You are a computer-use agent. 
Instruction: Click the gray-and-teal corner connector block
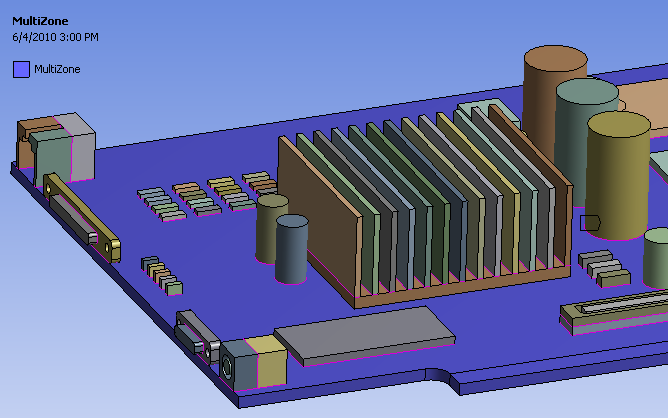56,148
